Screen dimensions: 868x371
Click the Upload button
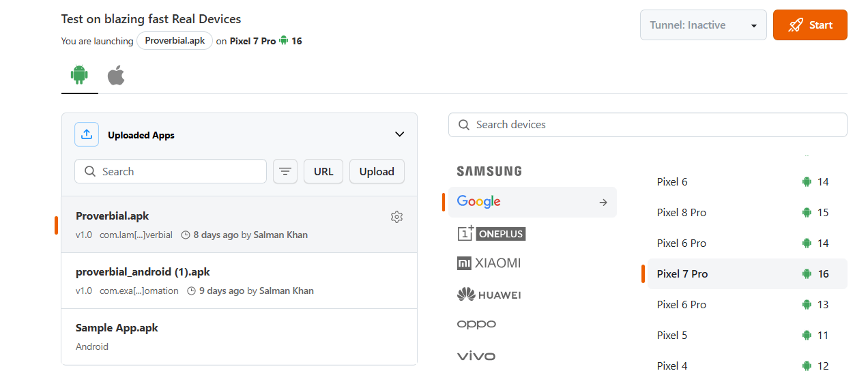tap(377, 172)
